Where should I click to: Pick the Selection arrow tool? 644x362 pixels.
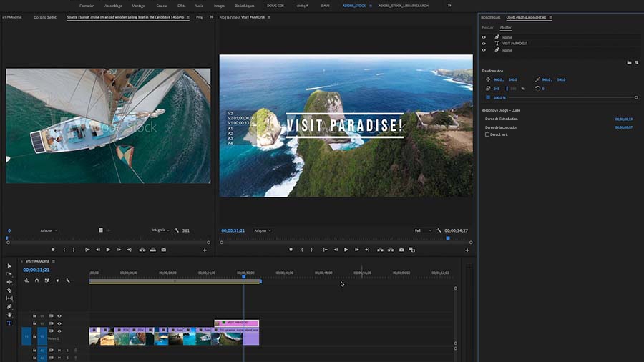pyautogui.click(x=9, y=266)
